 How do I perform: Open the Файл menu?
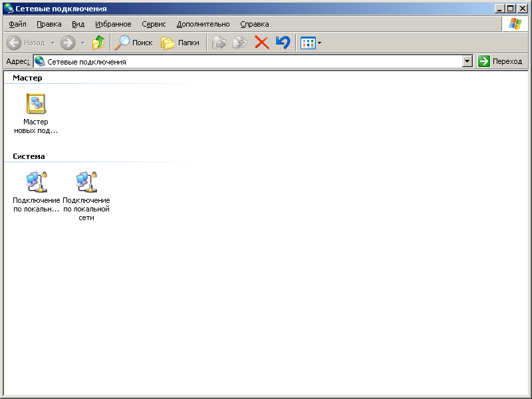[18, 24]
